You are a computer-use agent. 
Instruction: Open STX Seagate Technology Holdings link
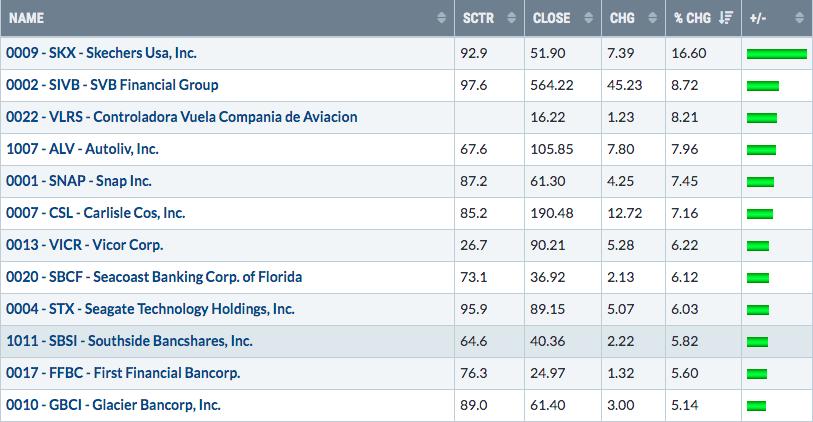click(150, 309)
